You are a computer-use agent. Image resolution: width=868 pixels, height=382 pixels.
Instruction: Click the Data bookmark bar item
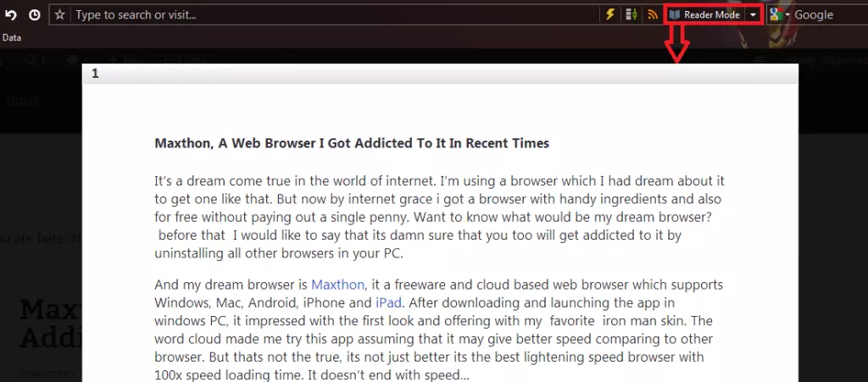coord(12,37)
